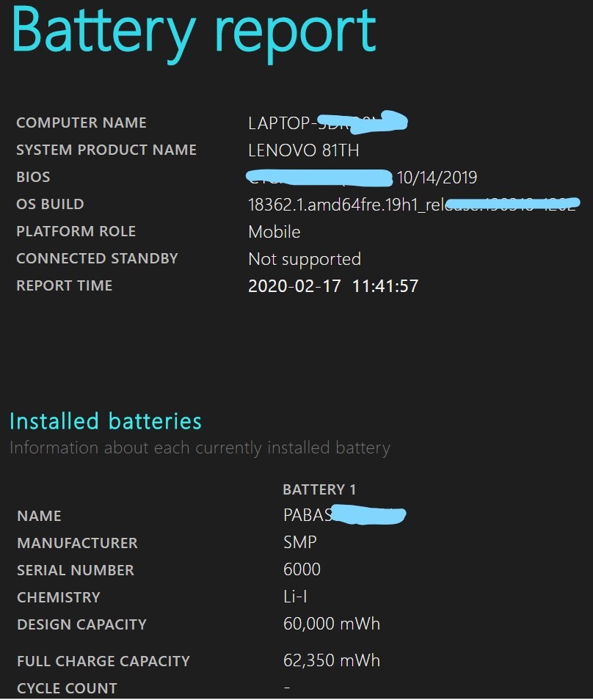Select the LENOVO 81TH product name value

click(x=304, y=150)
